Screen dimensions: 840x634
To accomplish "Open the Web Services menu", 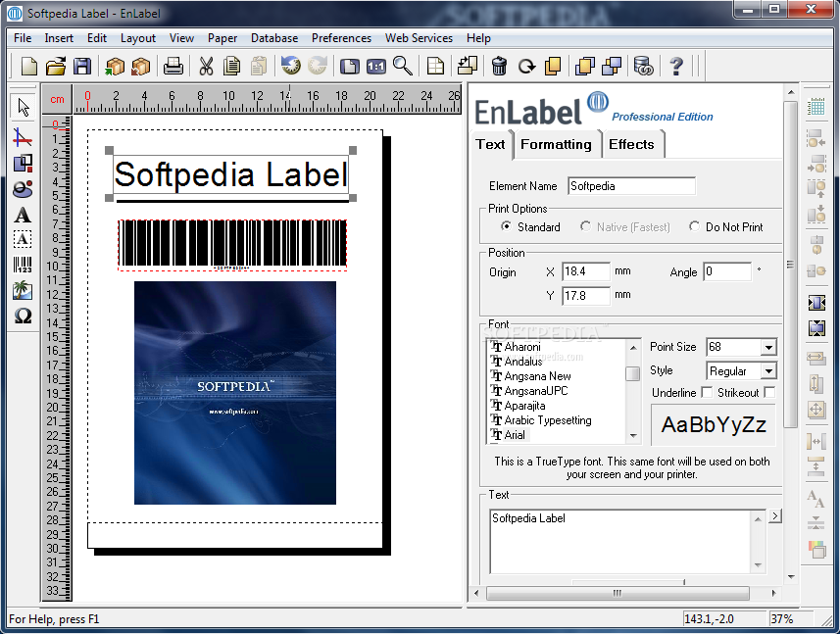I will tap(419, 38).
